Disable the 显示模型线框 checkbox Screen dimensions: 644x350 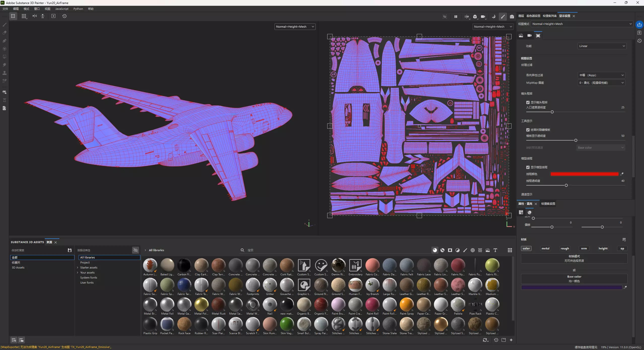[528, 167]
